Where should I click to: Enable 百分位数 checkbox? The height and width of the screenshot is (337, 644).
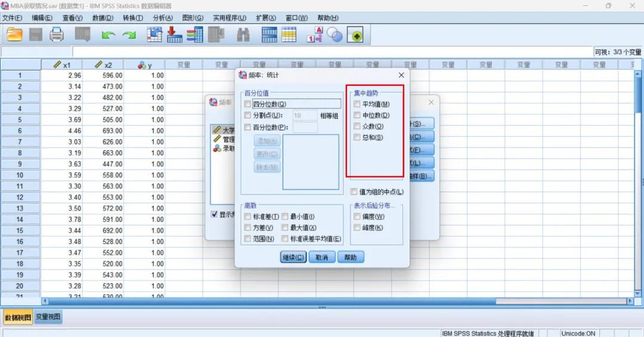click(247, 127)
